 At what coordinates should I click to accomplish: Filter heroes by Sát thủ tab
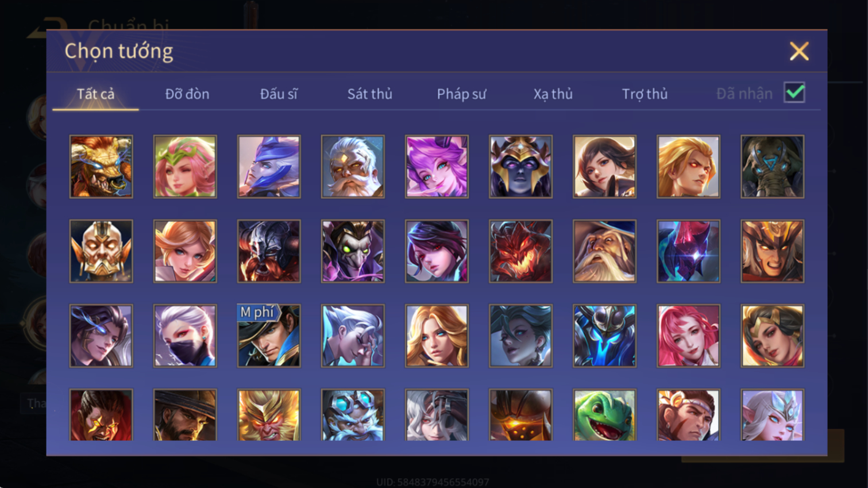[369, 94]
